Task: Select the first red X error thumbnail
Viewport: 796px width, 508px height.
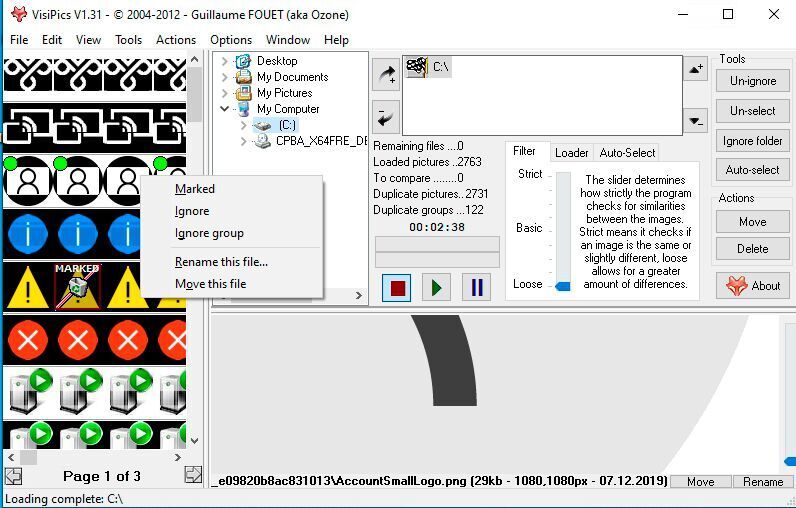Action: [x=28, y=340]
